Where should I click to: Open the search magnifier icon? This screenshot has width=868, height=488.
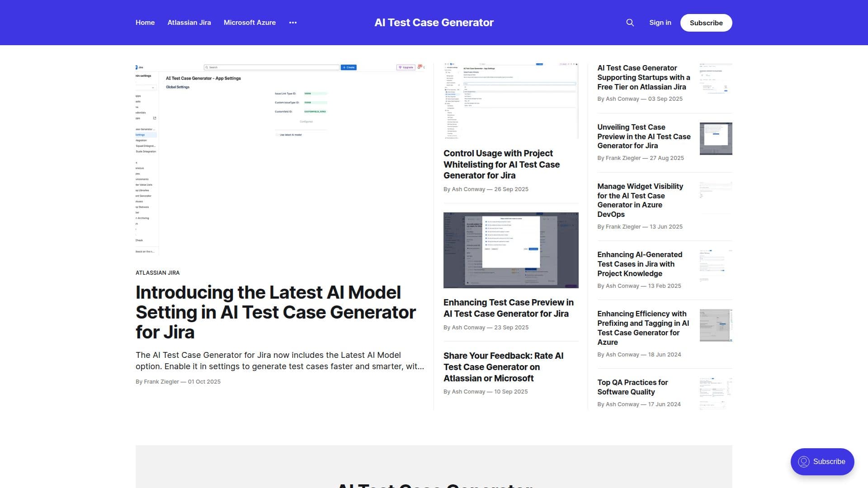(x=630, y=23)
